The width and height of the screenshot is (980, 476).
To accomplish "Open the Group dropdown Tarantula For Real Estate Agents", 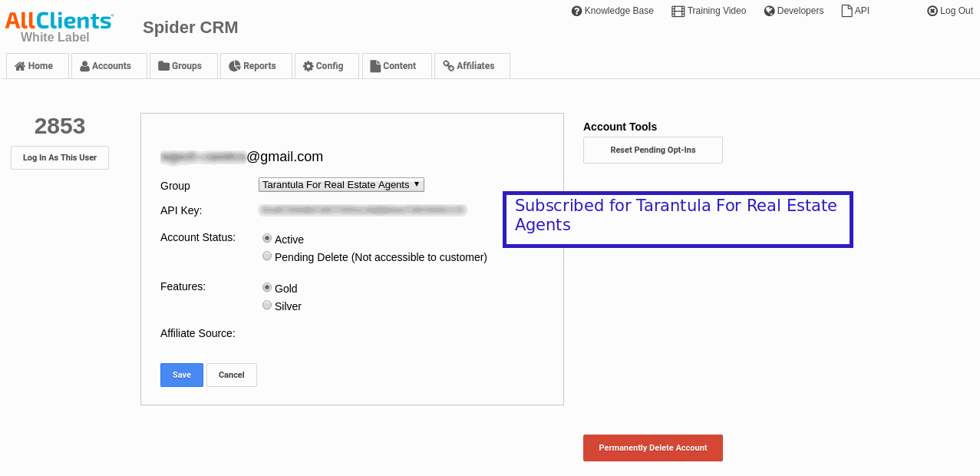I will click(x=342, y=184).
